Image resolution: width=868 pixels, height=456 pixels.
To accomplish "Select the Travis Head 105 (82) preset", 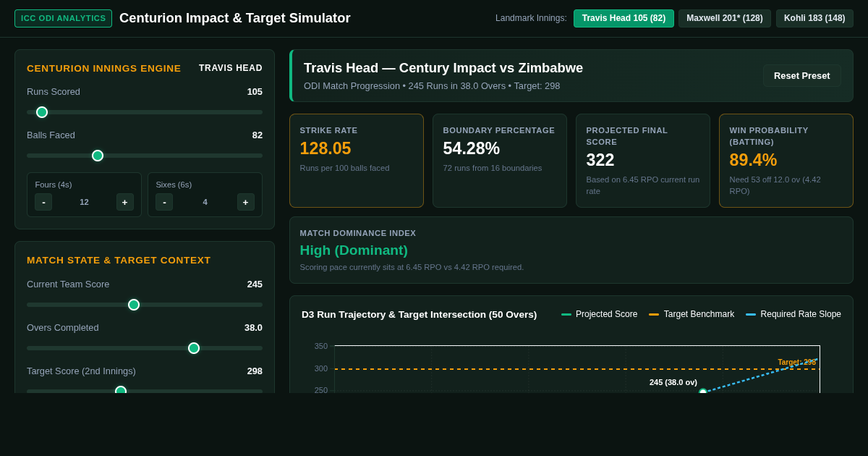I will (x=624, y=18).
